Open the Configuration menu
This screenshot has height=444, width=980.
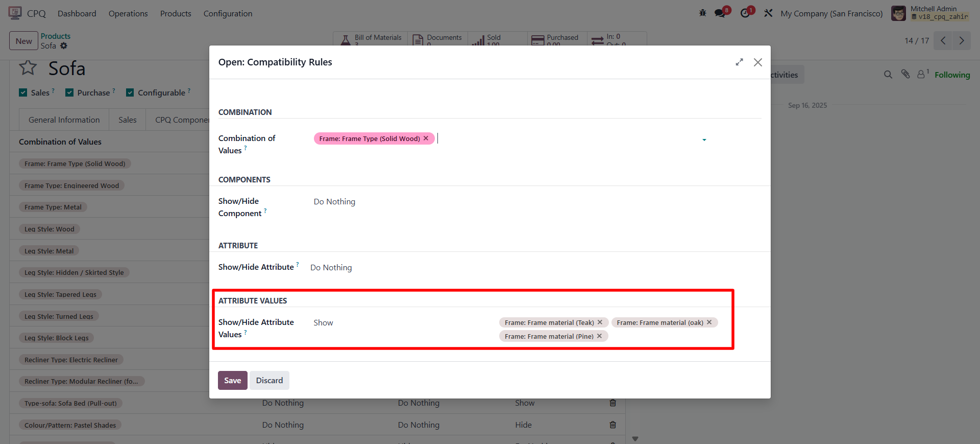(x=228, y=14)
